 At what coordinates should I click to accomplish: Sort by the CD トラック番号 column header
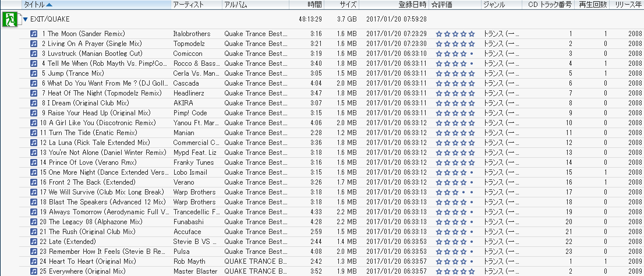point(550,5)
